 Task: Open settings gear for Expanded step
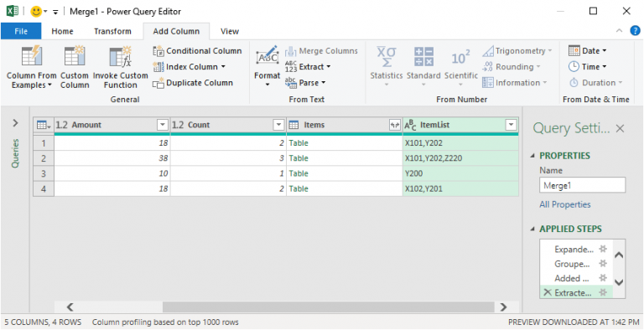603,249
